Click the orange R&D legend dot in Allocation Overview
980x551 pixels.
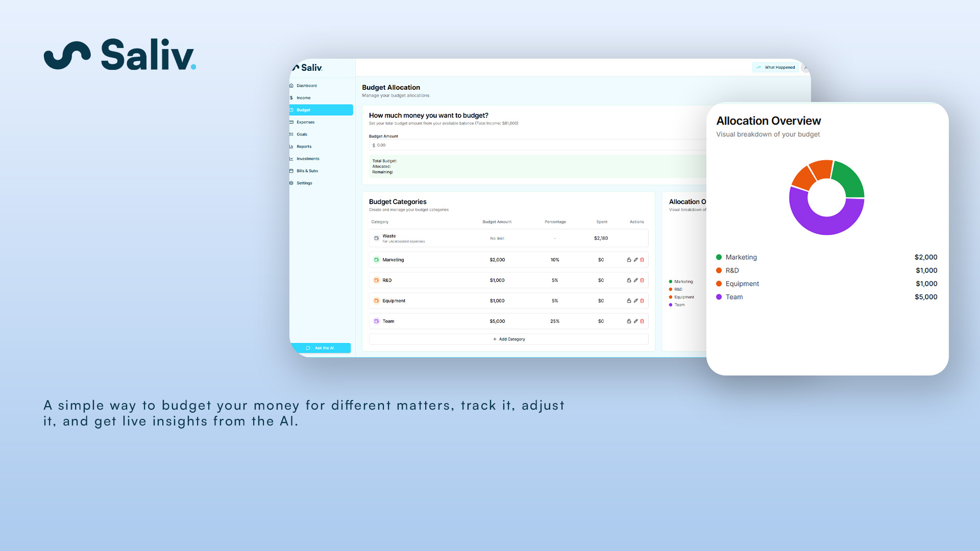tap(719, 270)
